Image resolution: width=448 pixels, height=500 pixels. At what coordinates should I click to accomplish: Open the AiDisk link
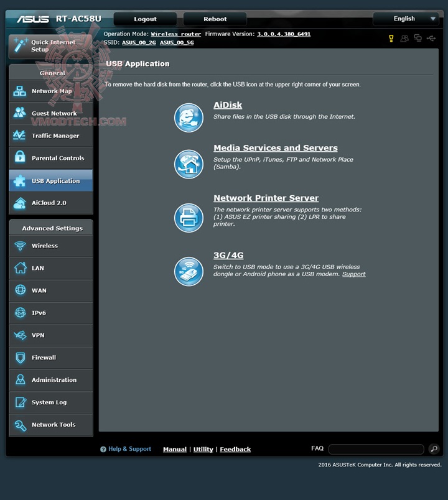[x=228, y=105]
